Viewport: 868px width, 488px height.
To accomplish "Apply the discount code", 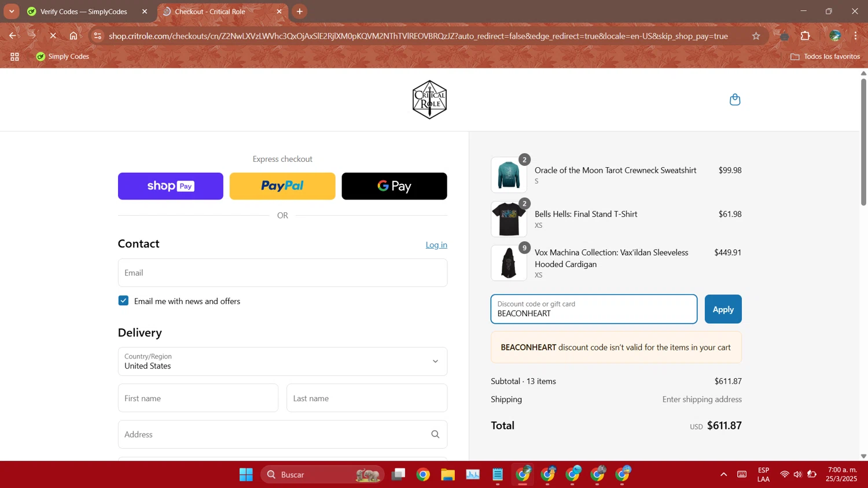I will tap(723, 309).
